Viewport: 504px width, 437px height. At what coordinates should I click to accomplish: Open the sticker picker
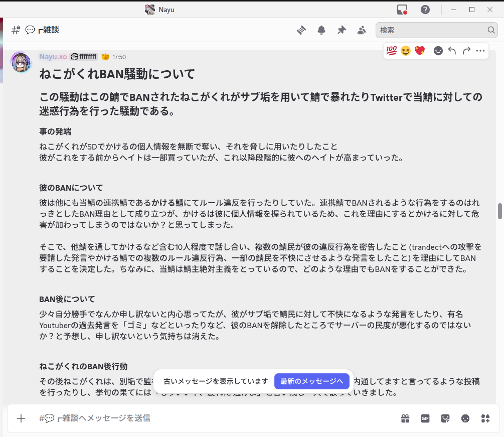445,418
